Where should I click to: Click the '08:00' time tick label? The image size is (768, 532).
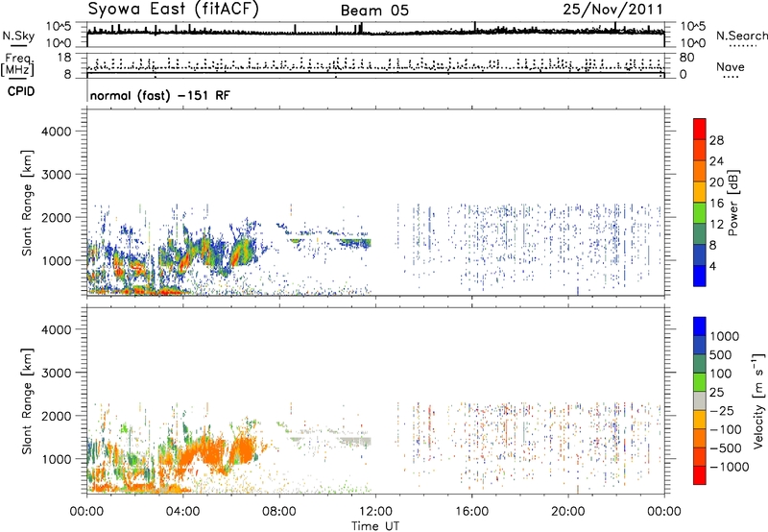279,512
